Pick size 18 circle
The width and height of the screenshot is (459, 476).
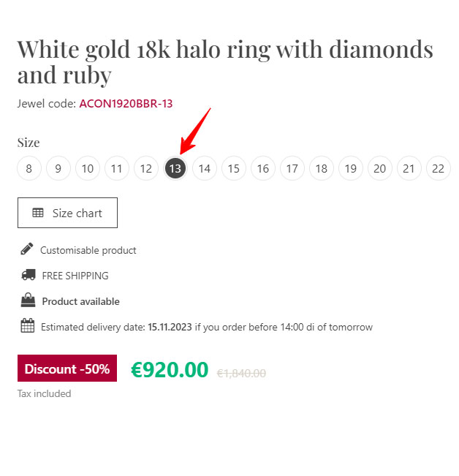(322, 168)
